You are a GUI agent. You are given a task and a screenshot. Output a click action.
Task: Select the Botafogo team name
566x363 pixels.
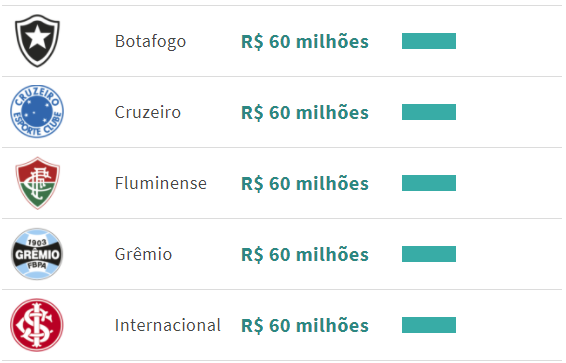click(150, 41)
